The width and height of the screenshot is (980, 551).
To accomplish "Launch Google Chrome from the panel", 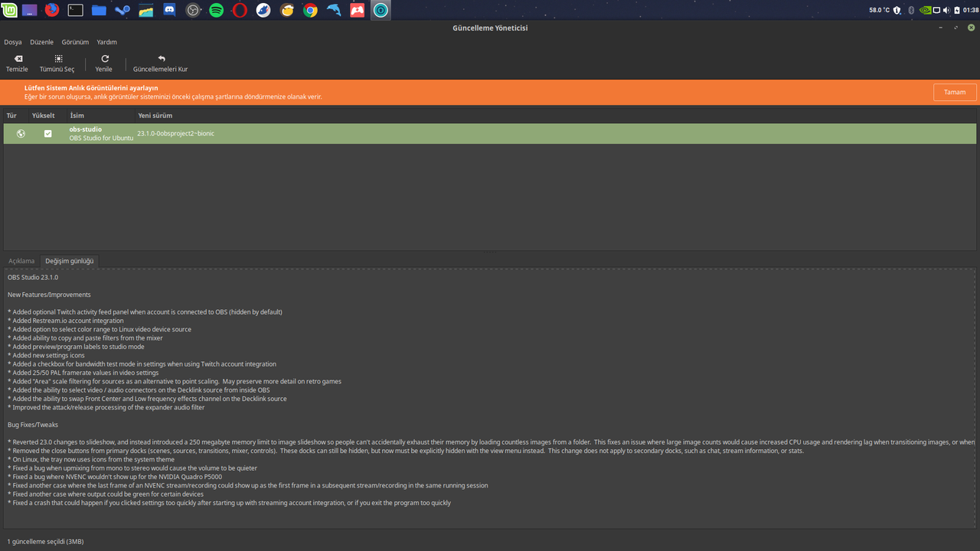I will pyautogui.click(x=310, y=10).
